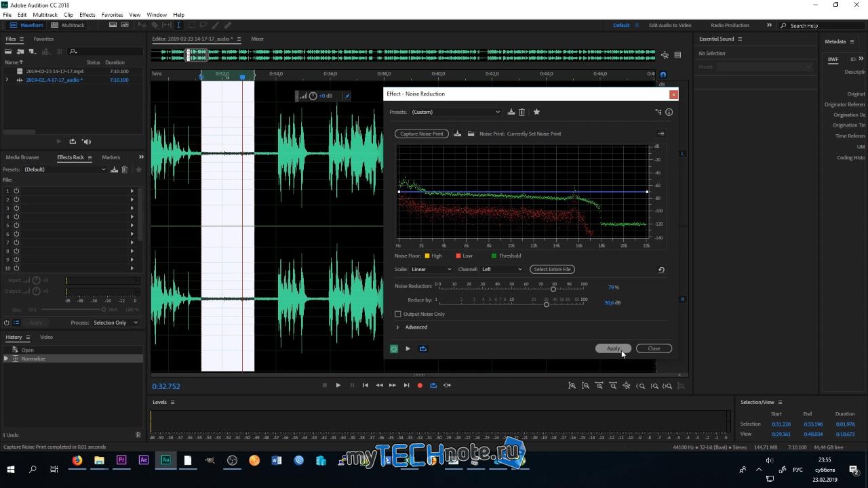The image size is (868, 488).
Task: Open file icon in Files panel
Action: pyautogui.click(x=9, y=52)
